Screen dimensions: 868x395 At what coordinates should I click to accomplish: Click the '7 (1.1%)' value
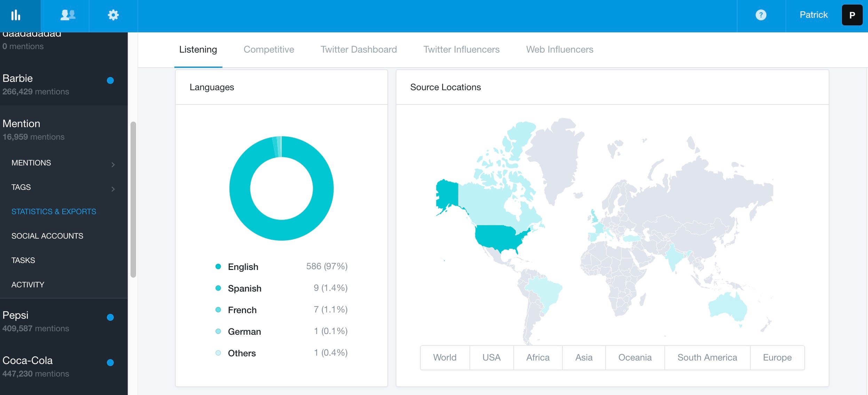click(x=331, y=310)
